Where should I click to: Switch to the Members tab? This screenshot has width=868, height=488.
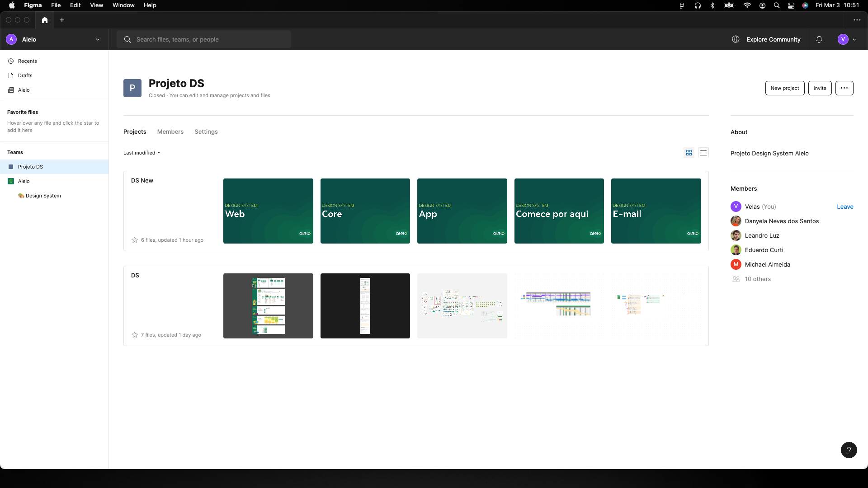click(170, 131)
